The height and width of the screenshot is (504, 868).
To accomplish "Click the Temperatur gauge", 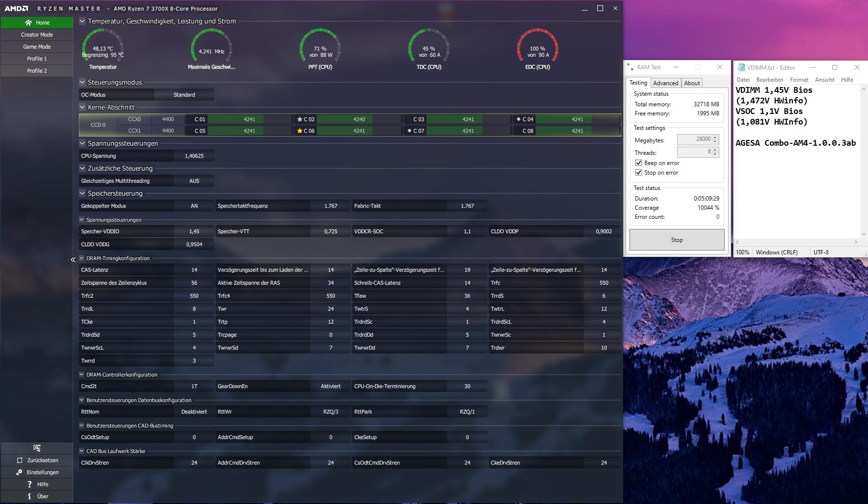I will (x=103, y=49).
